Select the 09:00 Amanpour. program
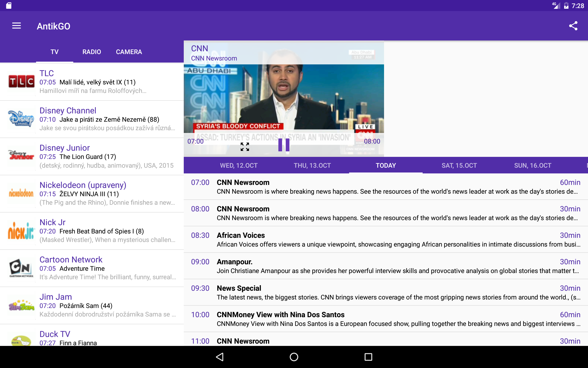The image size is (588, 368). [x=386, y=266]
